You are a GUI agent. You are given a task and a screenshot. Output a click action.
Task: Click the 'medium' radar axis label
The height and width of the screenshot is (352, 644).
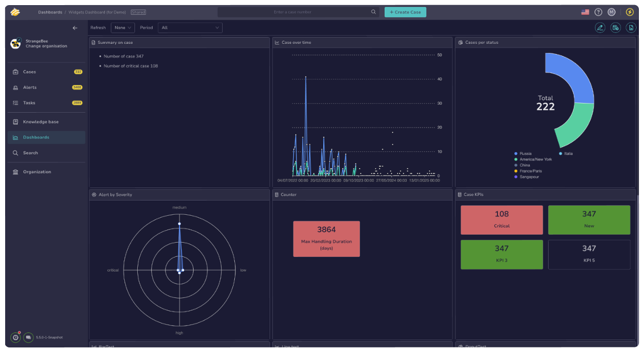tap(179, 207)
